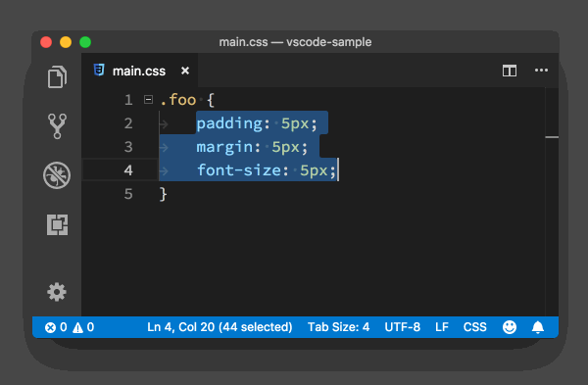Open the Debug view
Viewport: 588px width, 385px height.
click(57, 175)
